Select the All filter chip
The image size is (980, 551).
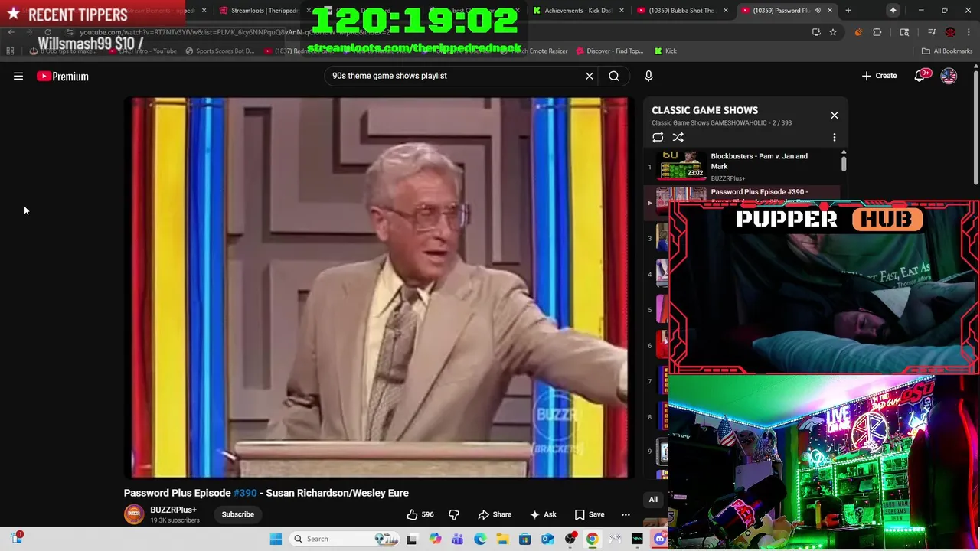tap(653, 500)
